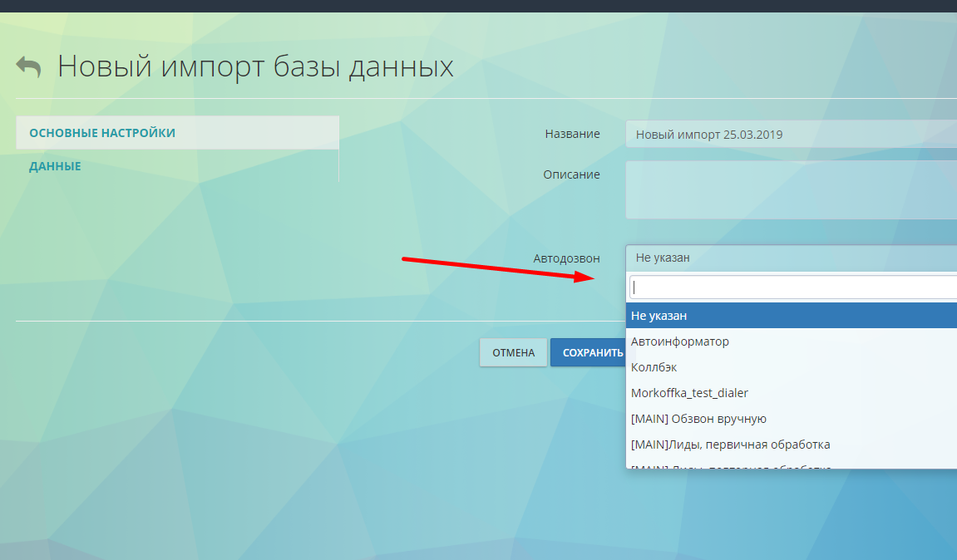The height and width of the screenshot is (560, 957).
Task: Click the Автодозвон combo box header
Action: (790, 258)
